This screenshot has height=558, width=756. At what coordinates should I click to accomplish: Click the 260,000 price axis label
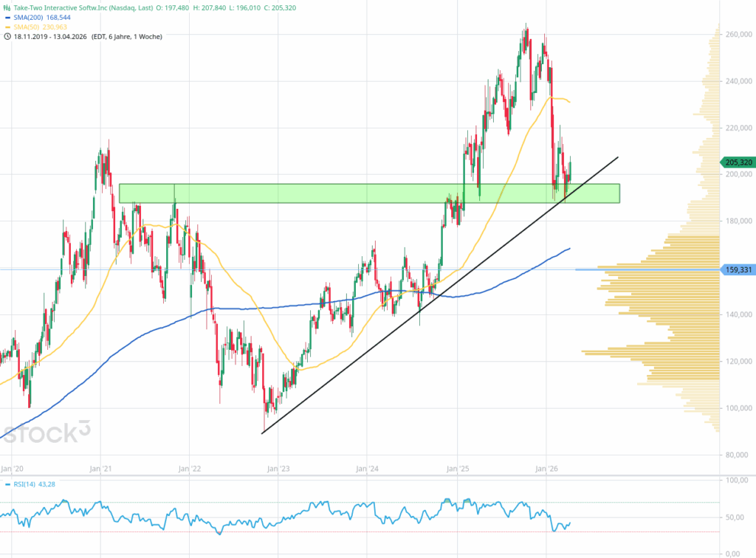coord(737,35)
